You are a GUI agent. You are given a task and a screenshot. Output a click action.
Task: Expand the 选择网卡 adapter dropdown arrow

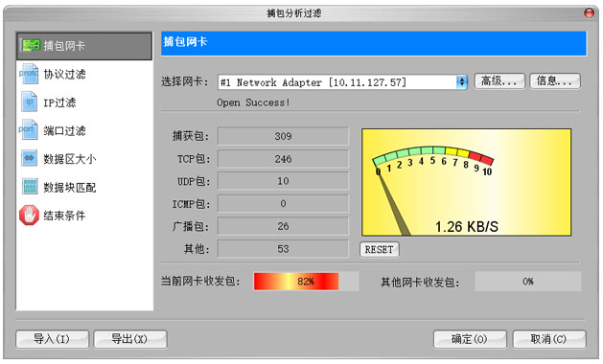click(x=462, y=81)
